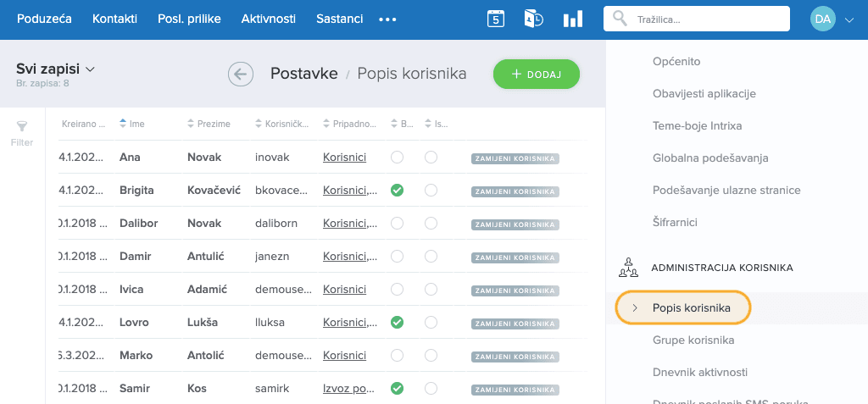Viewport: 868px width, 404px height.
Task: Select surname Antolić cell
Action: (207, 355)
